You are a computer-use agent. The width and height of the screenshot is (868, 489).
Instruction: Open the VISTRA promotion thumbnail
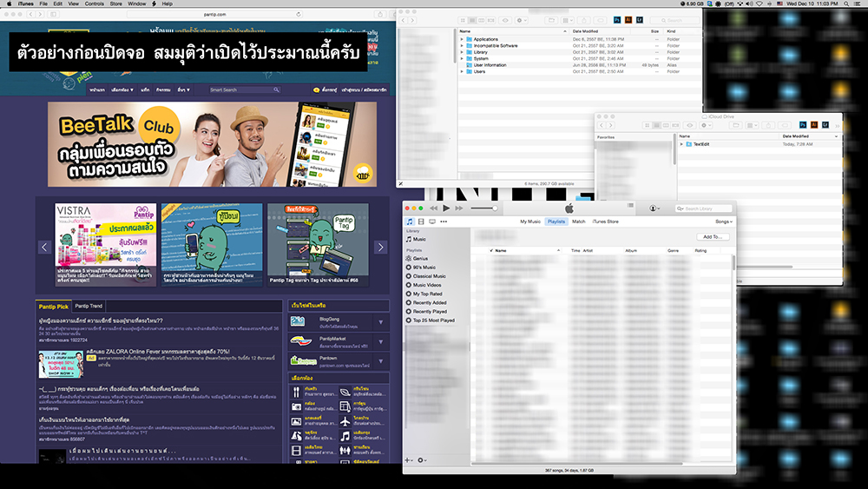[x=105, y=244]
